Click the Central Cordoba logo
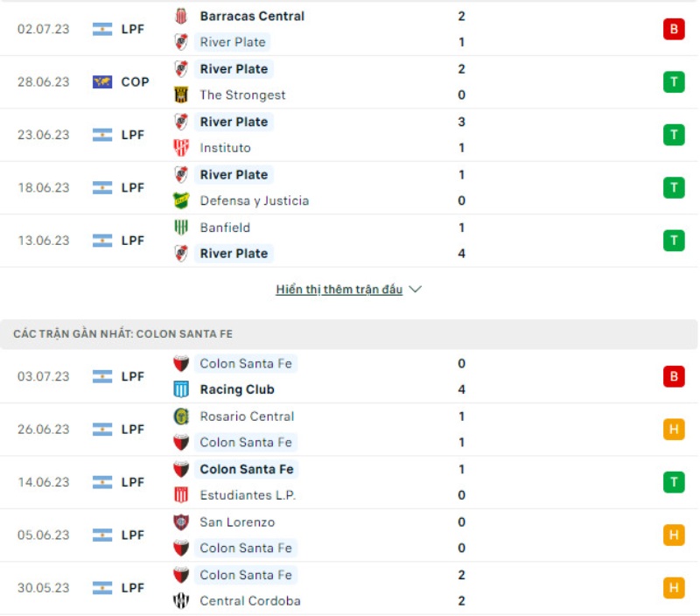 (x=182, y=601)
